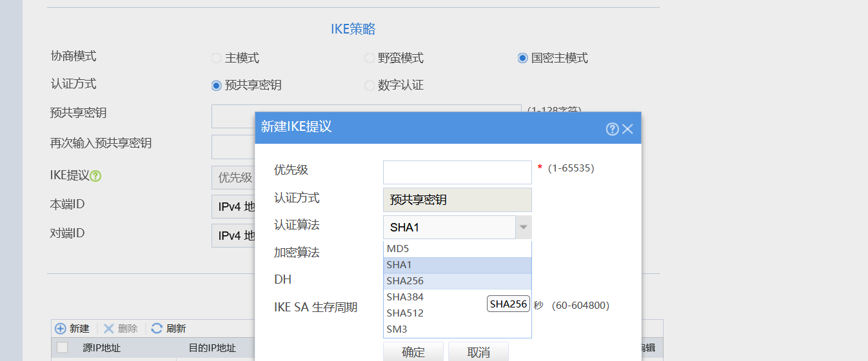Select the 野蛮模式 radio button
Viewport: 868px width, 361px height.
370,58
